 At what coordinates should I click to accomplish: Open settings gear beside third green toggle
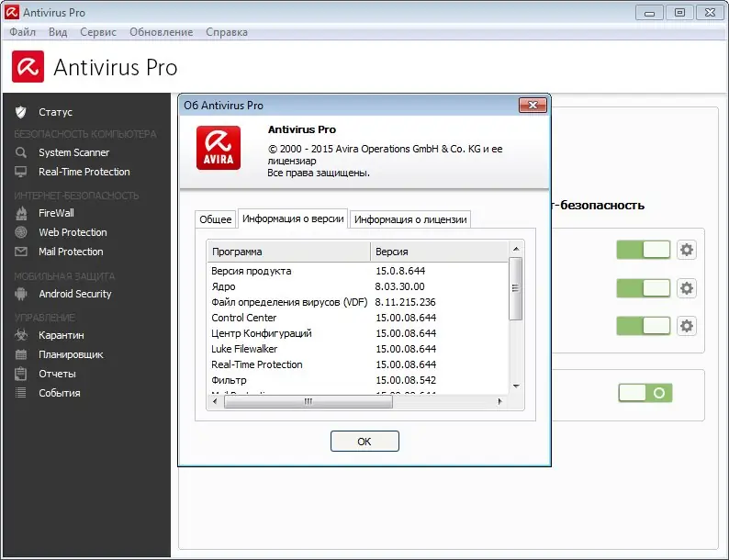[x=686, y=326]
